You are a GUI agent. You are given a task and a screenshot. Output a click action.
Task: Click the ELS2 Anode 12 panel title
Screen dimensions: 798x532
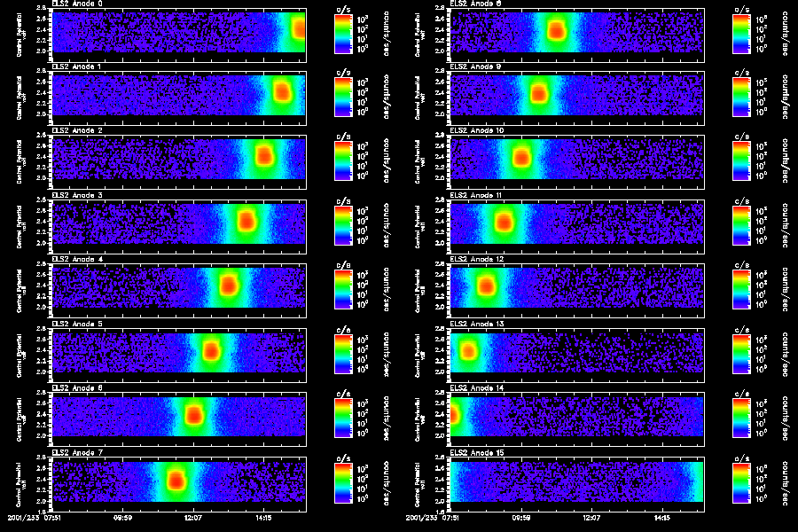[x=477, y=260]
